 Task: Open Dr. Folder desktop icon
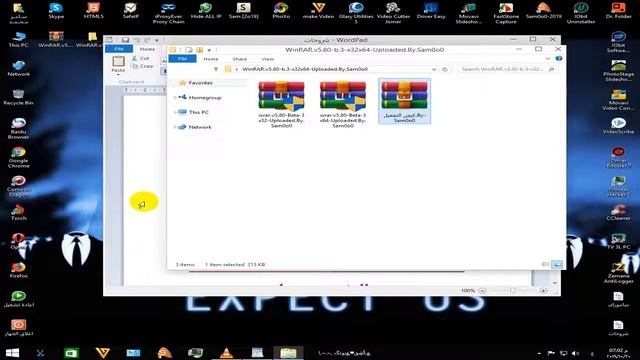[x=618, y=11]
